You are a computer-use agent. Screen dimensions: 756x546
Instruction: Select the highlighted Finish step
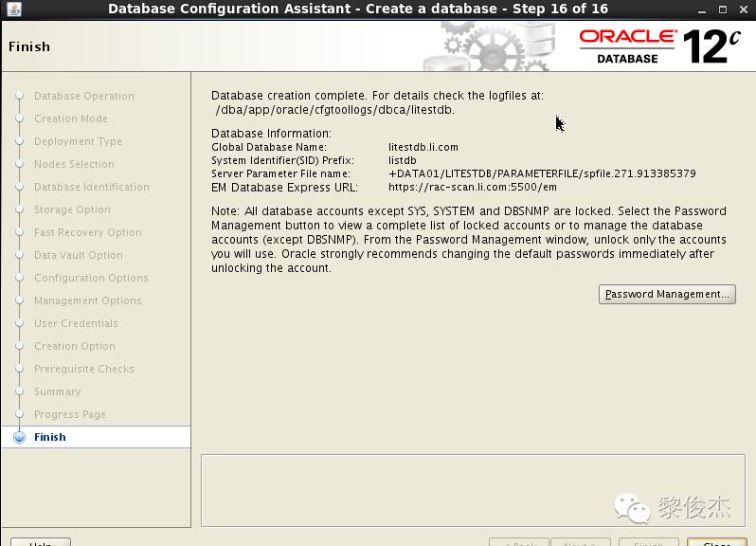[97, 437]
